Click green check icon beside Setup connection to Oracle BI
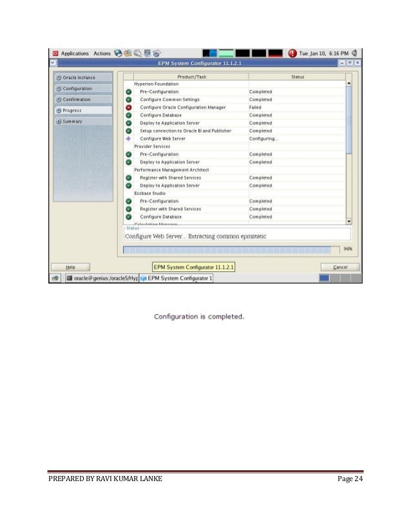Viewport: 411px width, 532px height. (x=129, y=131)
